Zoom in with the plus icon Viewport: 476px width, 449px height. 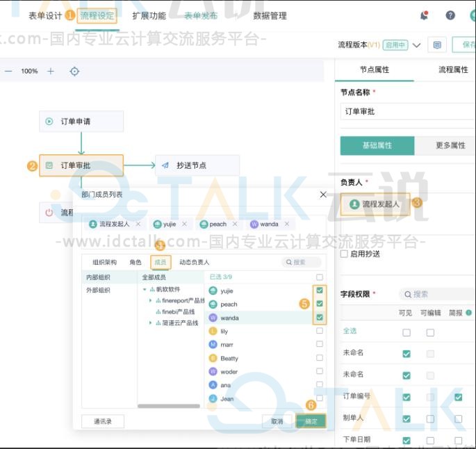pos(51,72)
